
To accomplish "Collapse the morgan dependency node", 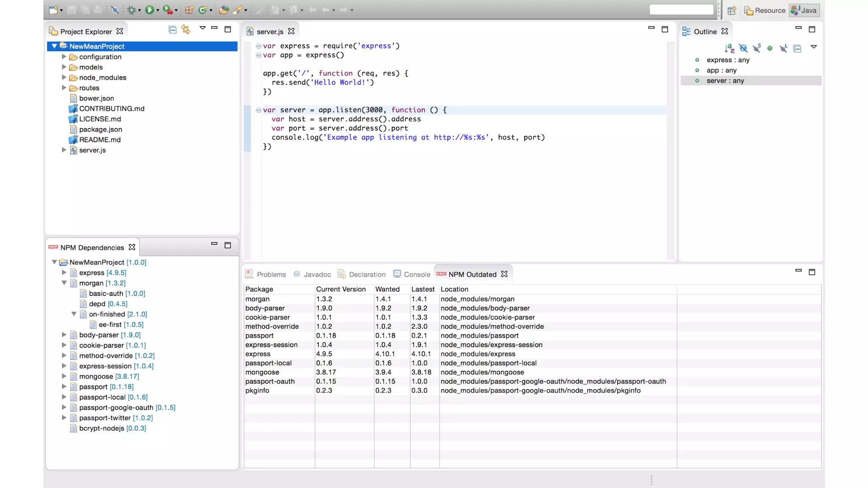I will click(64, 283).
